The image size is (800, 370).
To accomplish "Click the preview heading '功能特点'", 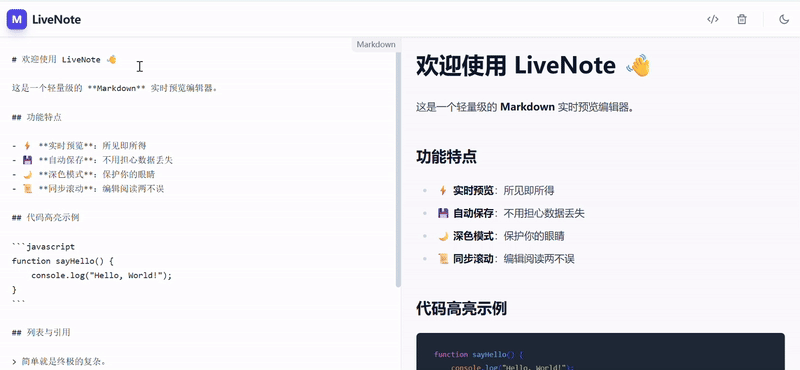I will pos(446,157).
